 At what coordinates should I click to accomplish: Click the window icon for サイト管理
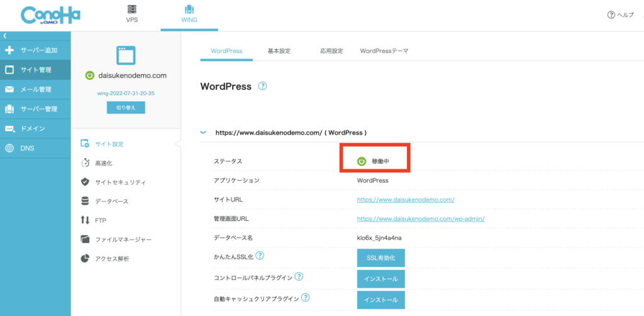pyautogui.click(x=9, y=70)
